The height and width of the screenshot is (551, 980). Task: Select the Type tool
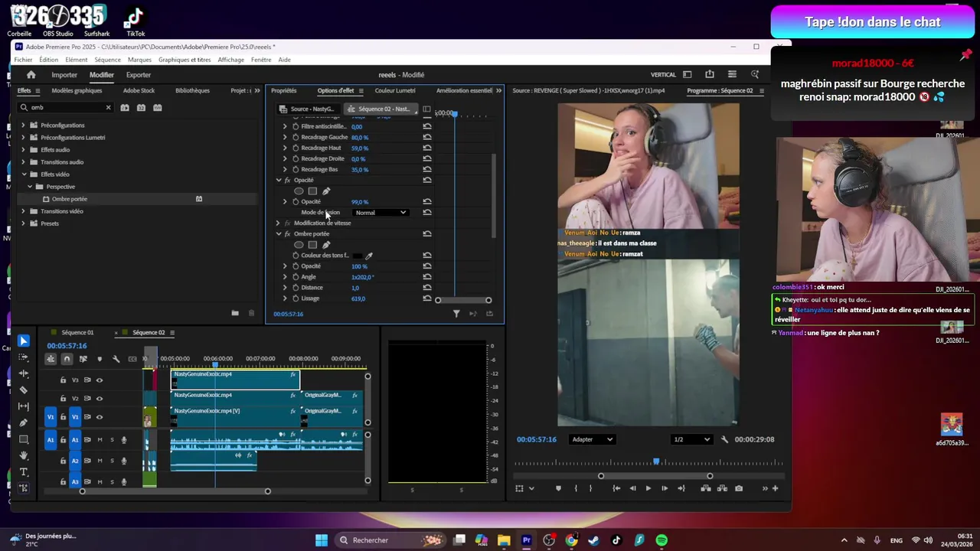pos(24,471)
